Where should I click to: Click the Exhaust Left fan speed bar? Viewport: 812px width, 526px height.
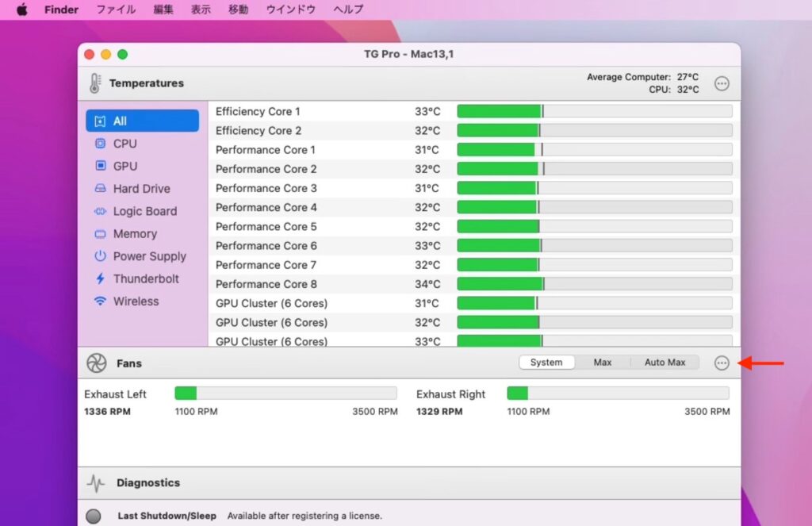[x=285, y=393]
